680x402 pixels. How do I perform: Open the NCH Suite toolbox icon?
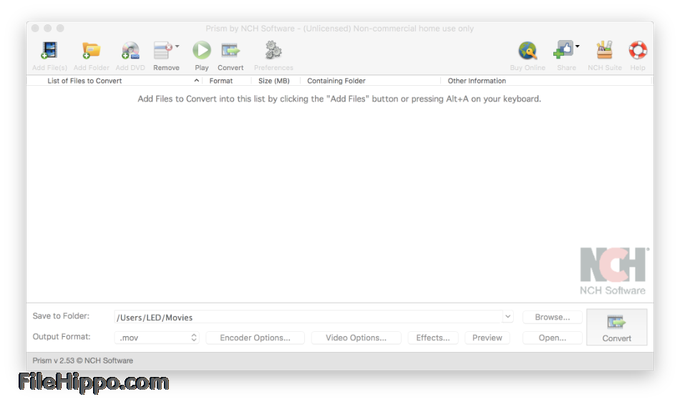pos(605,50)
